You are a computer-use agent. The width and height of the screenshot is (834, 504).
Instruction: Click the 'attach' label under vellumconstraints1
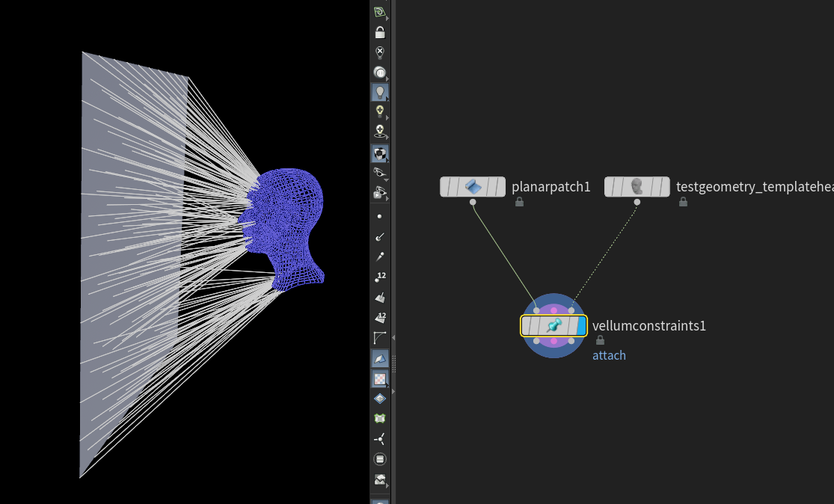pos(609,355)
